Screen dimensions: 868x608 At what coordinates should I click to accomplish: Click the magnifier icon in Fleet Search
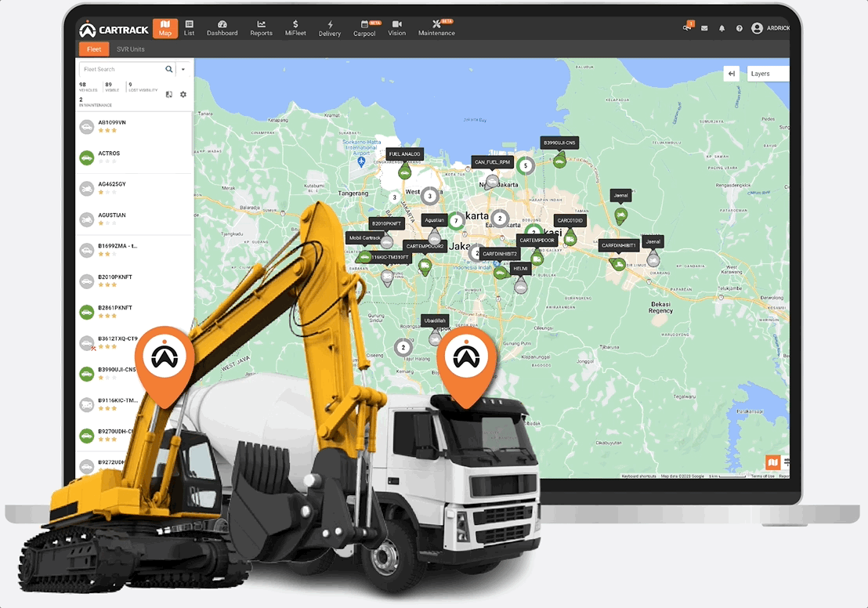coord(169,69)
